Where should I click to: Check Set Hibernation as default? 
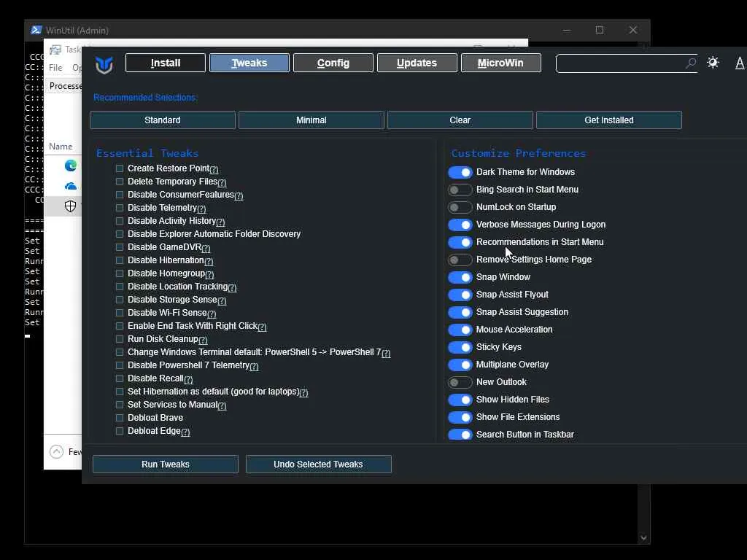(x=120, y=392)
